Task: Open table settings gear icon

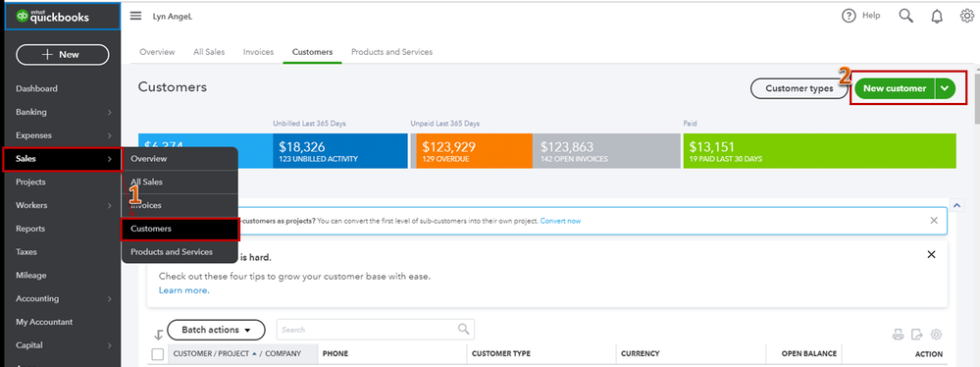Action: coord(936,335)
